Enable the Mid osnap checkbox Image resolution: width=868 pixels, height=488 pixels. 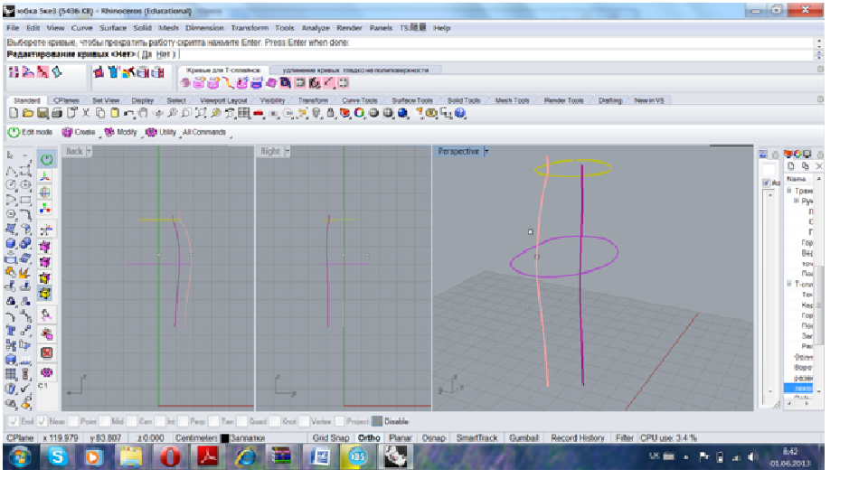(106, 421)
